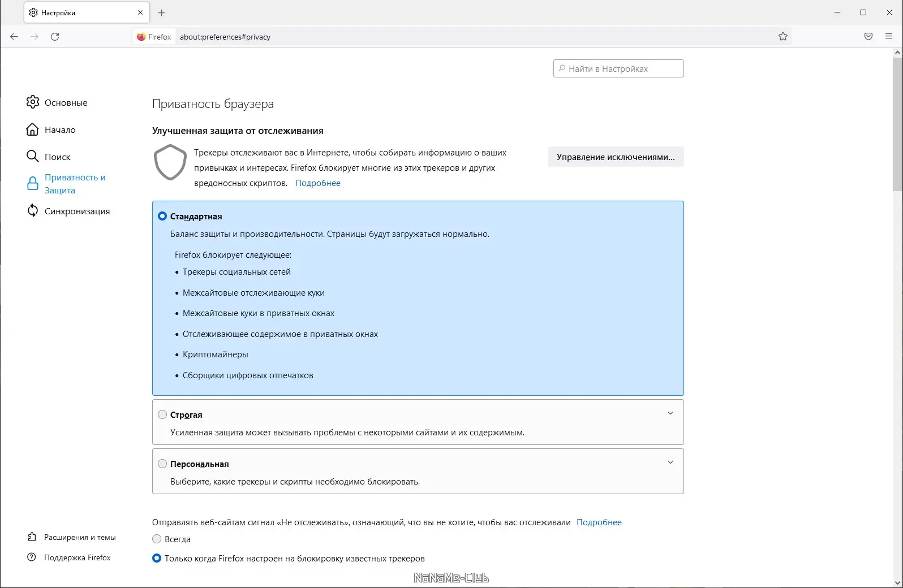The image size is (903, 588).
Task: Open new tab with plus icon
Action: (162, 12)
